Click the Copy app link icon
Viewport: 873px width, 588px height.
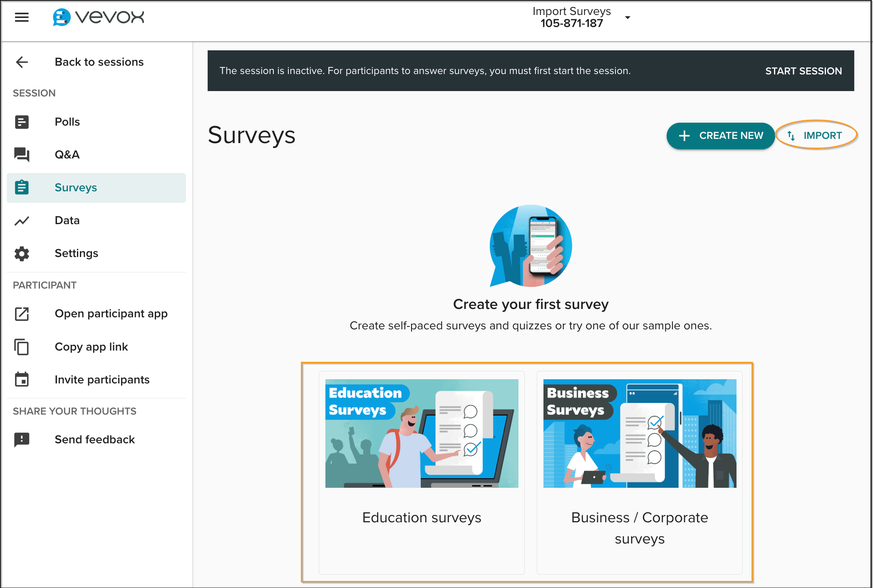(22, 347)
